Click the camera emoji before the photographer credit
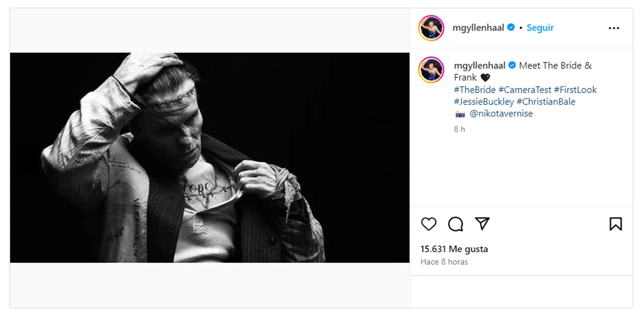This screenshot has width=644, height=319. pyautogui.click(x=460, y=114)
